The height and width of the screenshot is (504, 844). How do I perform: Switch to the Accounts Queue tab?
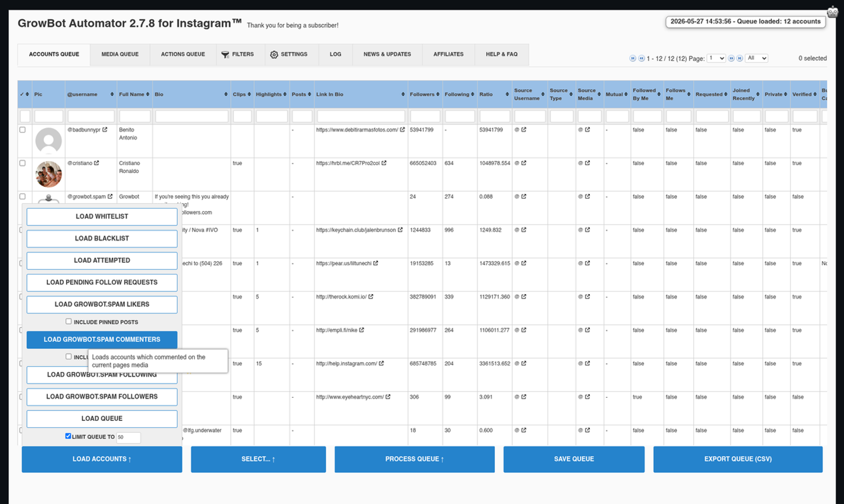[54, 55]
